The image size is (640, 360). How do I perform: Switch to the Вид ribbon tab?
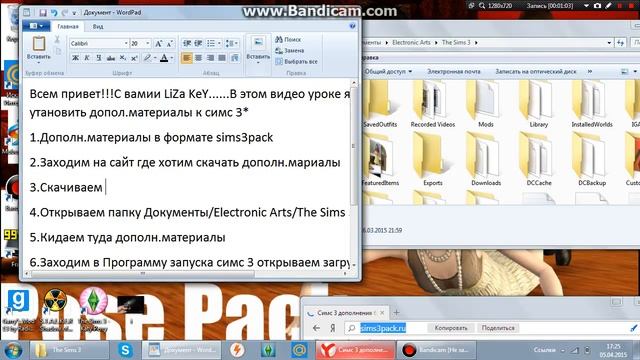[x=98, y=27]
